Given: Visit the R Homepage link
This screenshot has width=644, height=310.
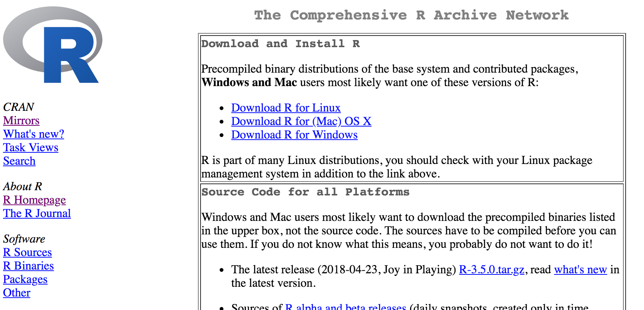Looking at the screenshot, I should click(x=34, y=200).
